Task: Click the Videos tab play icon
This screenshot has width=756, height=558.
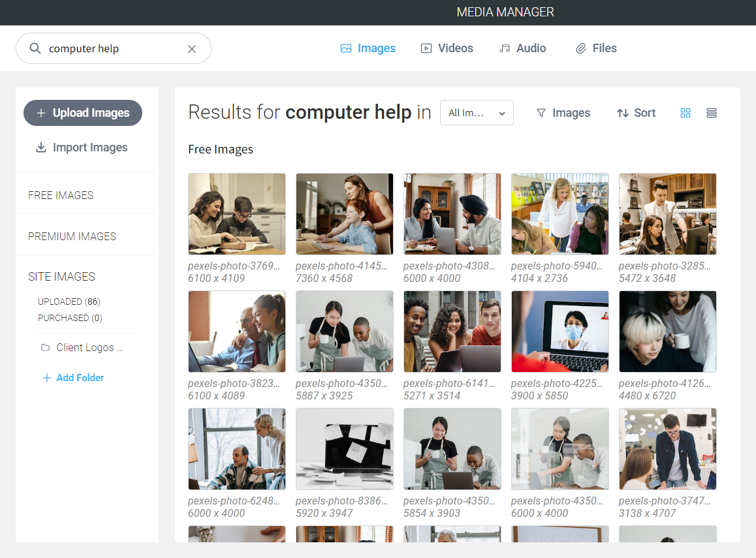Action: [426, 48]
